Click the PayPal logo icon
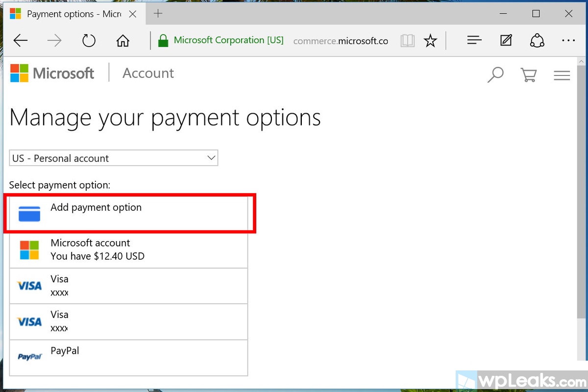Image resolution: width=588 pixels, height=392 pixels. coord(30,357)
